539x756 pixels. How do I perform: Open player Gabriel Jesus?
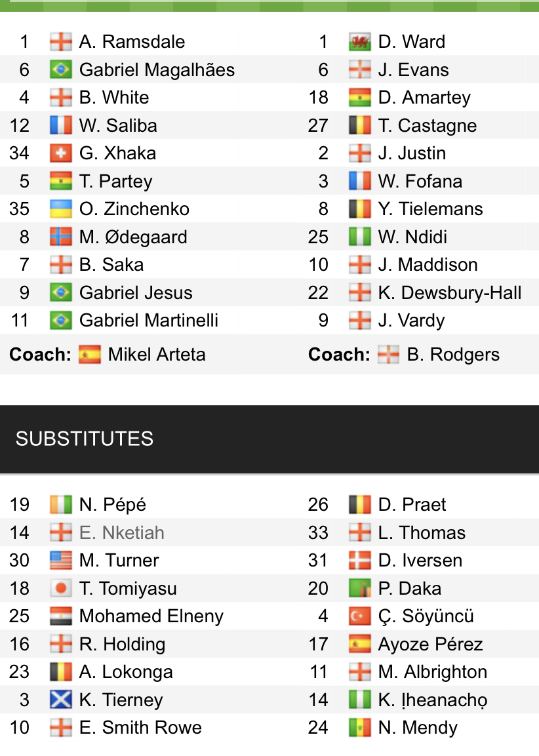tap(136, 292)
